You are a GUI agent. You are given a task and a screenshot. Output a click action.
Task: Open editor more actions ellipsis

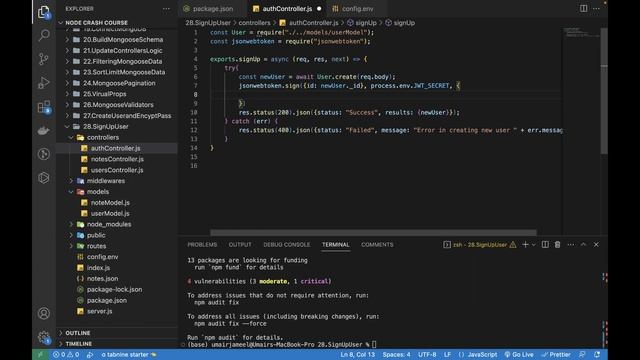coord(596,9)
